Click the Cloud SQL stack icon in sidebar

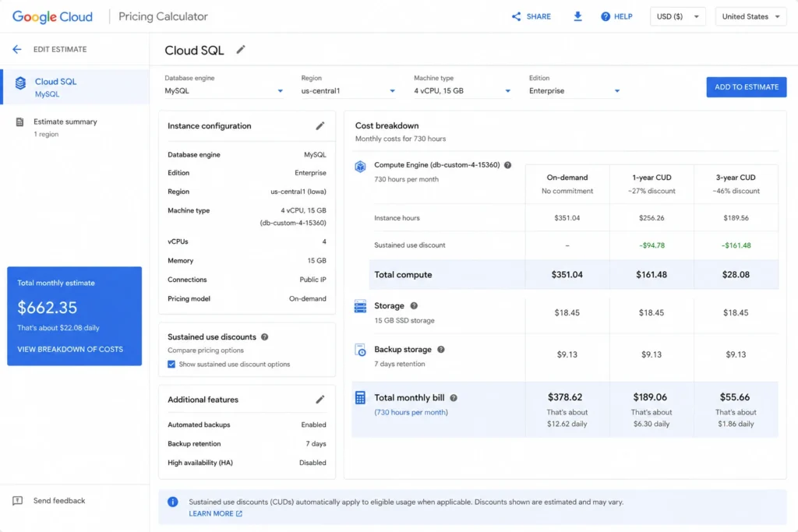point(20,83)
